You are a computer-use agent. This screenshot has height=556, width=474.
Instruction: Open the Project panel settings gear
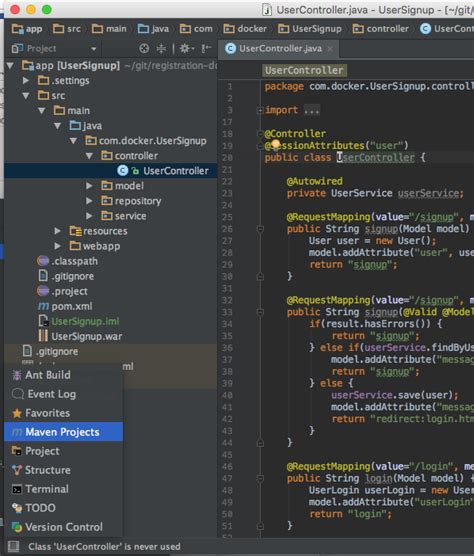pyautogui.click(x=186, y=49)
